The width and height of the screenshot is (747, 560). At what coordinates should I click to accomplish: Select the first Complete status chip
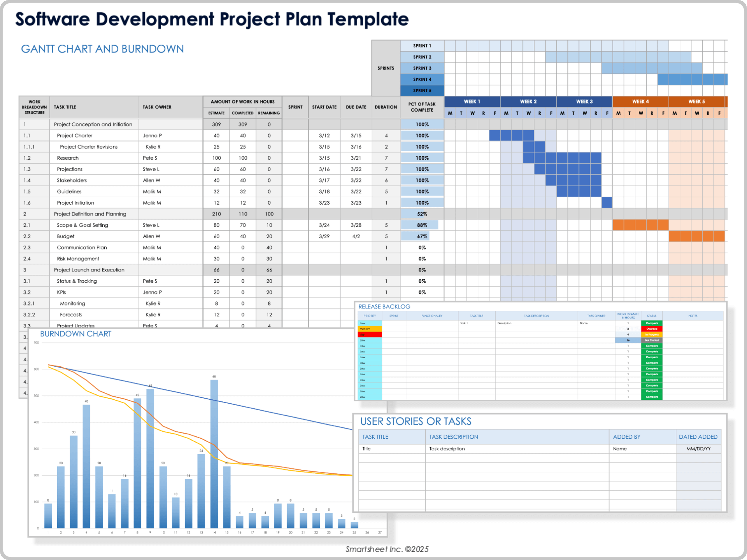click(x=652, y=323)
